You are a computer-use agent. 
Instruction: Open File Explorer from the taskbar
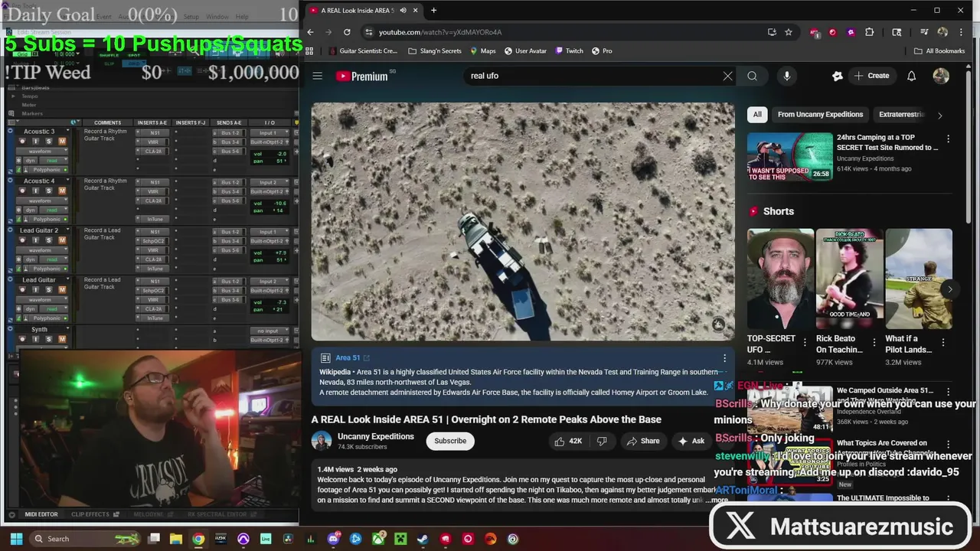(176, 539)
